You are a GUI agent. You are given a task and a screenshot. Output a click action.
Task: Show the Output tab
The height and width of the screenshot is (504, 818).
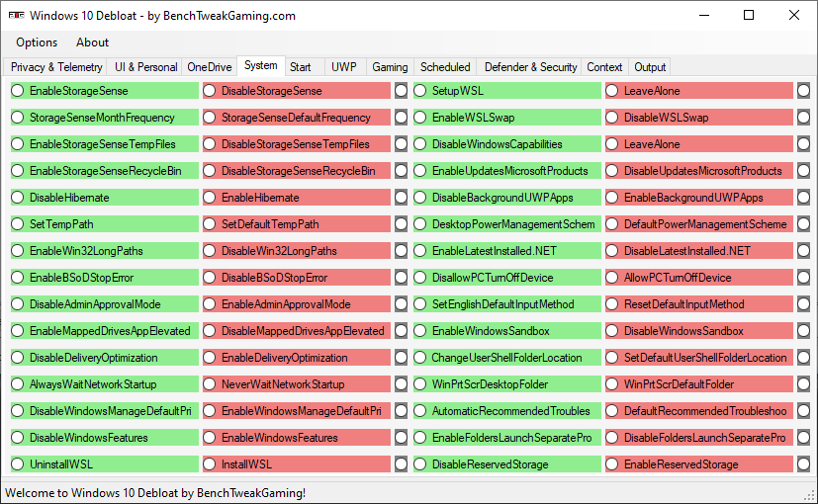click(x=650, y=67)
